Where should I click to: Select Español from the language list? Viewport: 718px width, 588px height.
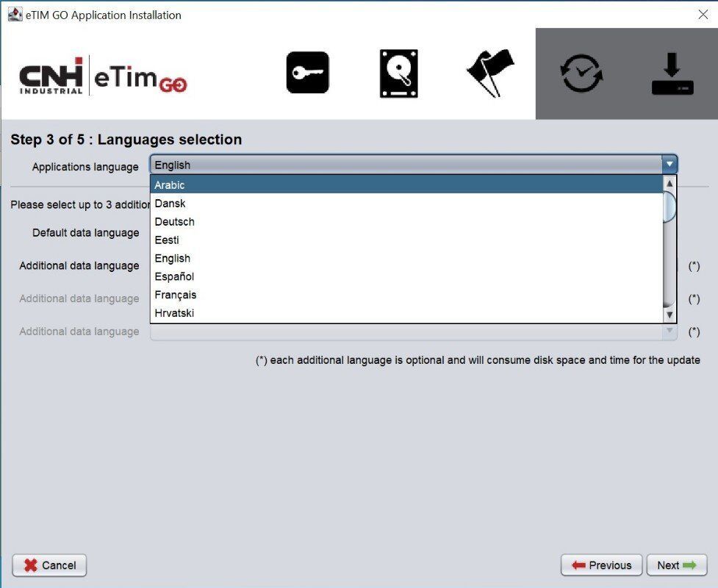(x=406, y=276)
